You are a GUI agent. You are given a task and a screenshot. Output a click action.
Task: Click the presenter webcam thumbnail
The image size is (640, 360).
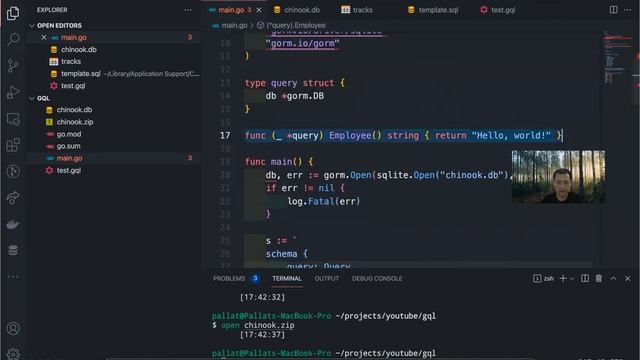pyautogui.click(x=558, y=177)
